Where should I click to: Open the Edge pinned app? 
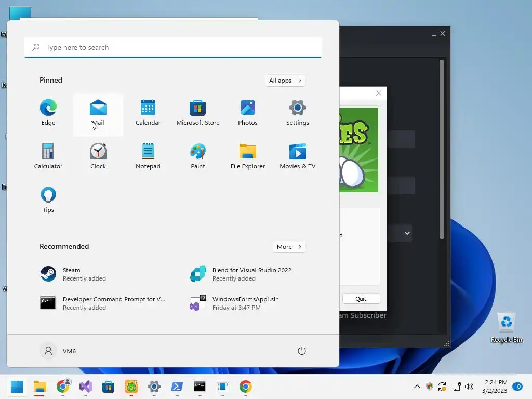tap(48, 113)
